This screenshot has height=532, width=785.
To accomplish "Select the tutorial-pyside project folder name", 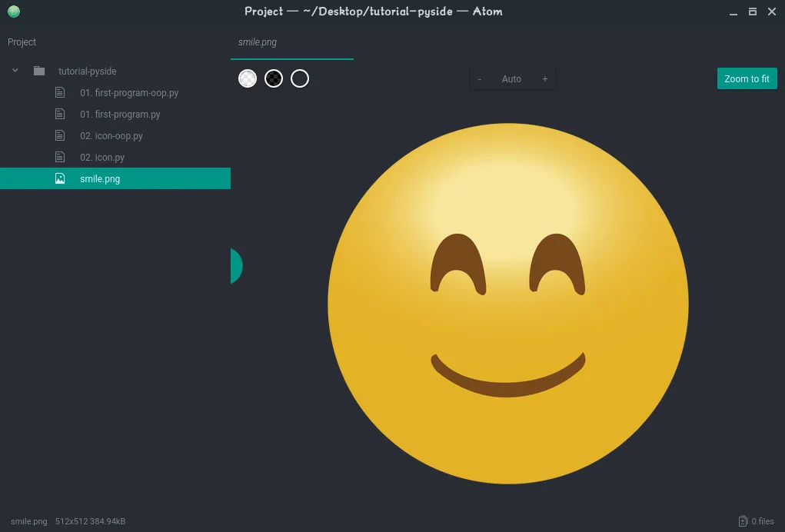I will [87, 71].
